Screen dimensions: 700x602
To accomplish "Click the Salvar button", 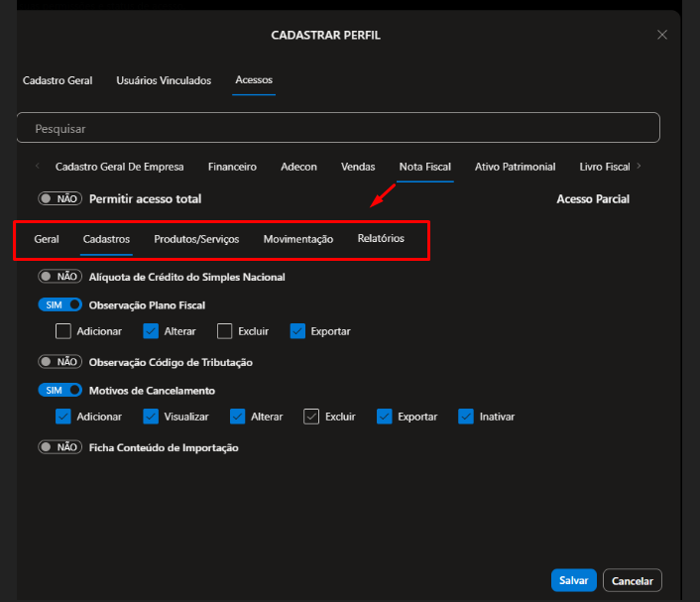I will click(573, 580).
